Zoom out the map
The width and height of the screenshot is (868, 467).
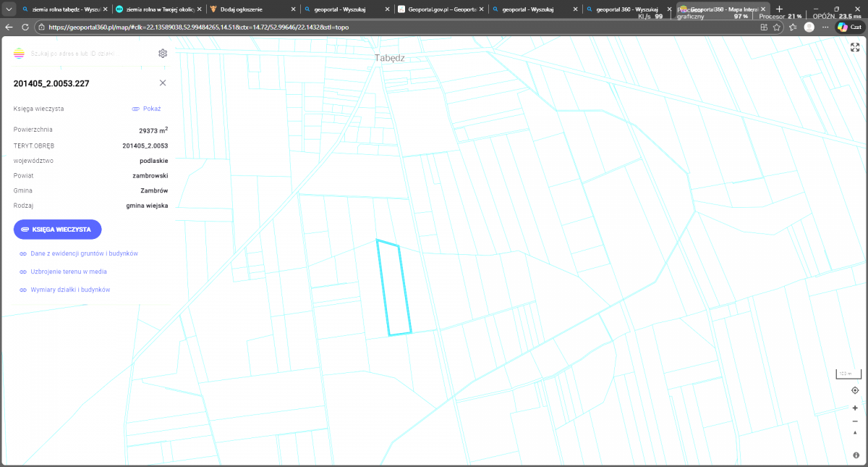[855, 421]
